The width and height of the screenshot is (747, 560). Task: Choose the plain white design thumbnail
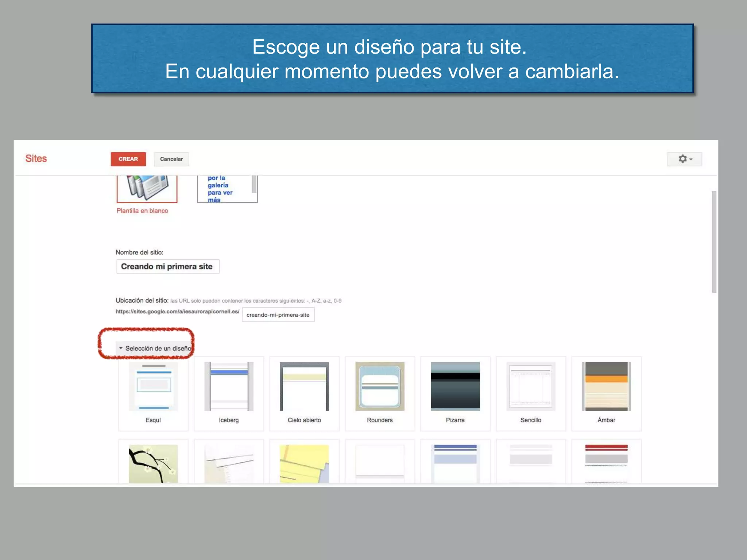(x=380, y=463)
